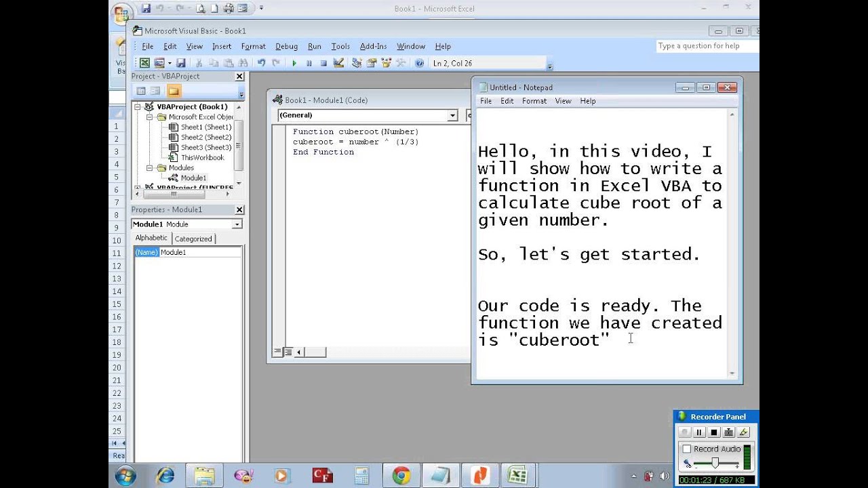Viewport: 868px width, 488px height.
Task: Click Paste icon in VBA toolbar
Action: [x=228, y=63]
